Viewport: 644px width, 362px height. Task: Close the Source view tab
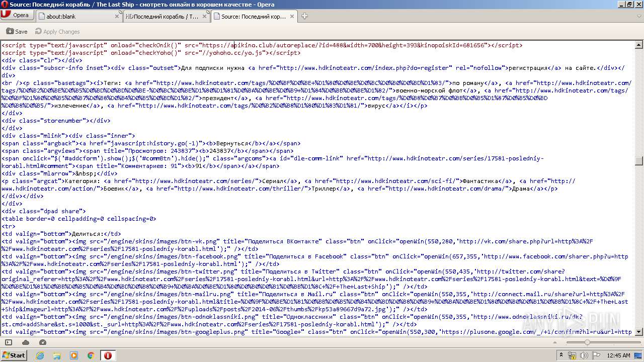[291, 16]
